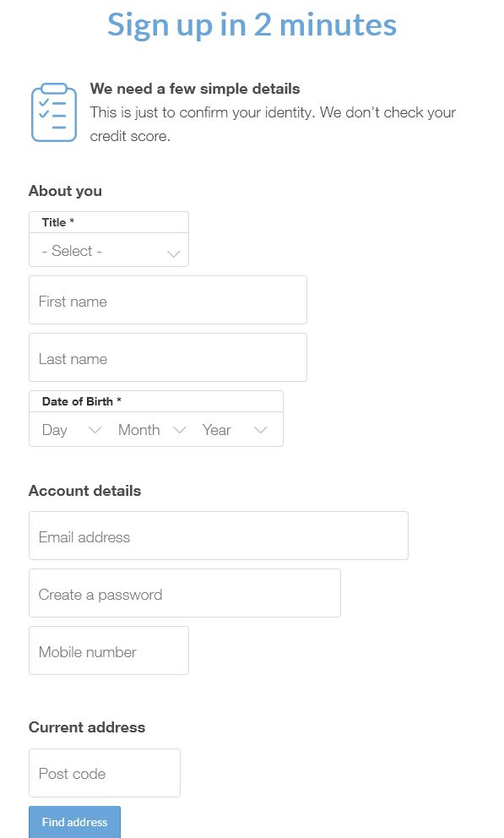This screenshot has height=838, width=504.
Task: Click the chevron beside Year
Action: (x=261, y=430)
